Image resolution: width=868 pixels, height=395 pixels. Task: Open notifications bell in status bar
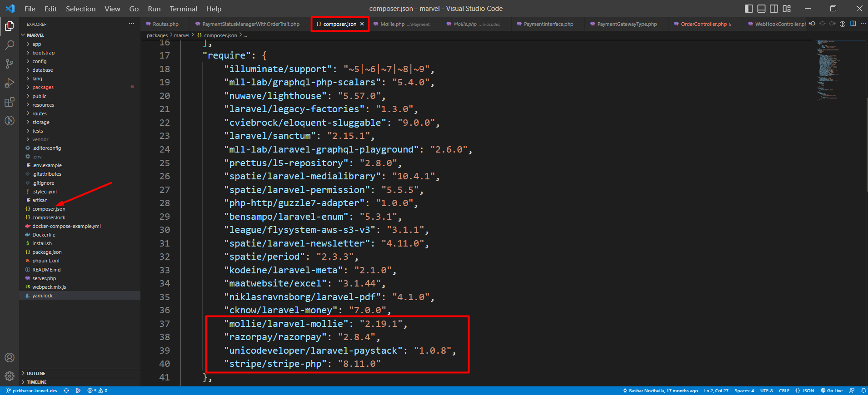pos(863,390)
